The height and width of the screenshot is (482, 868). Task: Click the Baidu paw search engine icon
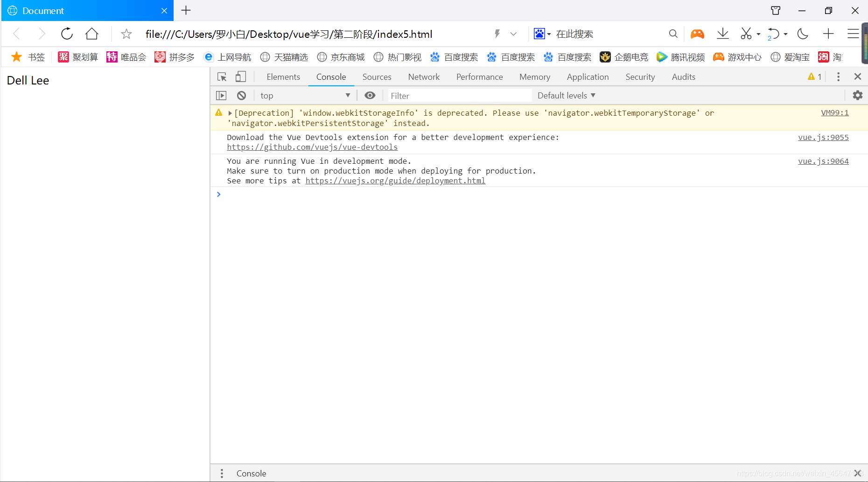[x=539, y=34]
